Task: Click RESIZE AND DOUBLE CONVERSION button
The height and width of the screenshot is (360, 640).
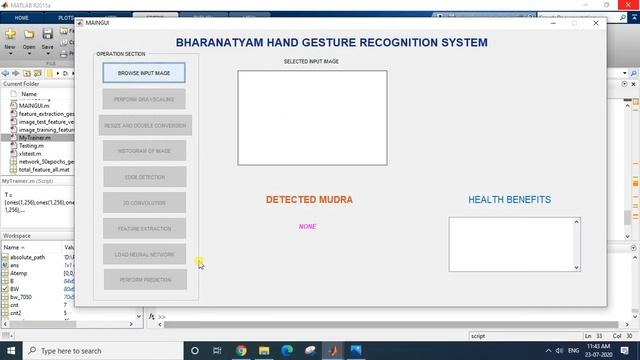Action: click(145, 125)
